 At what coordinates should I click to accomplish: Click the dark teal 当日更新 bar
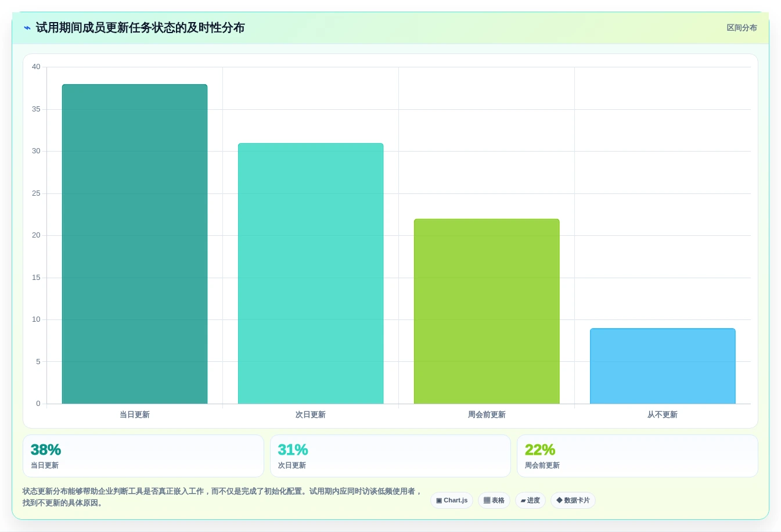[x=135, y=244]
